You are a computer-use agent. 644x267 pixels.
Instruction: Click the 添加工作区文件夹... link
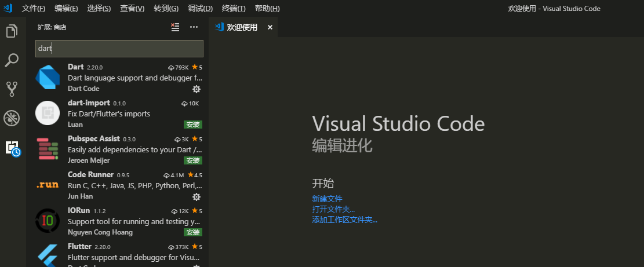coord(344,220)
